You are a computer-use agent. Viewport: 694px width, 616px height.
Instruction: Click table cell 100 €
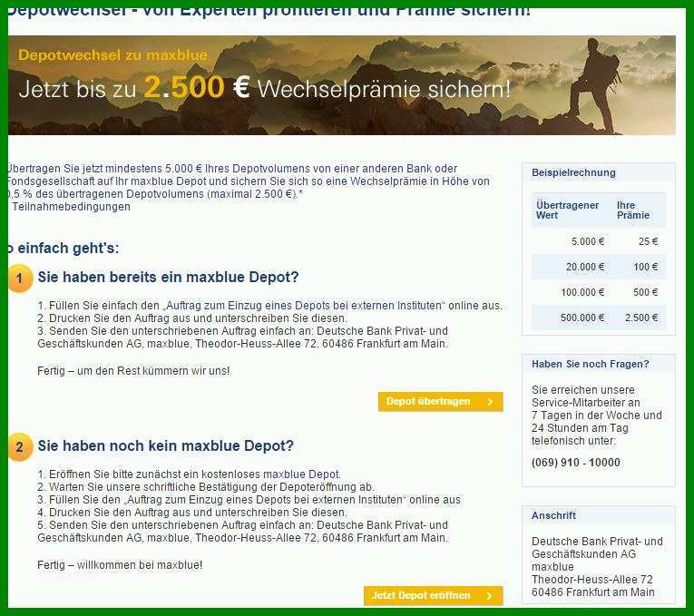tap(646, 267)
